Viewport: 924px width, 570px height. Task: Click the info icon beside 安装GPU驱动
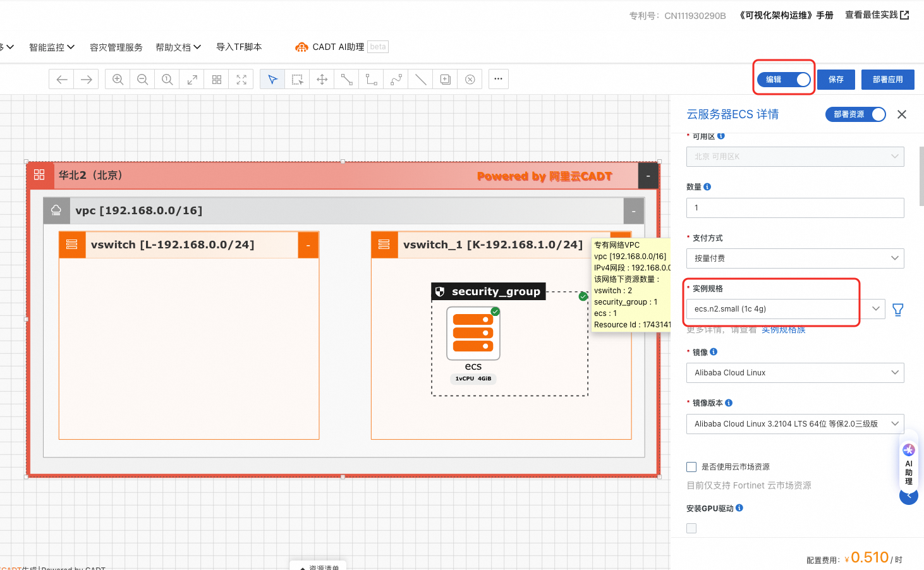coord(739,508)
